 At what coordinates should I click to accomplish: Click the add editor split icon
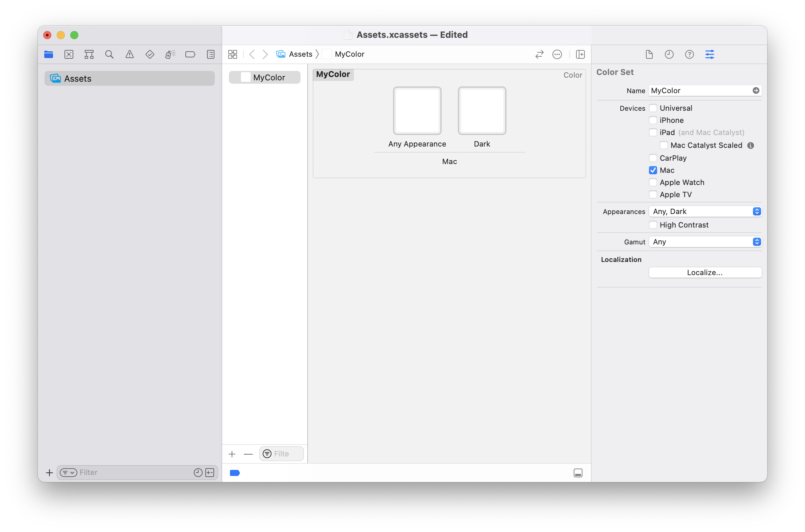pyautogui.click(x=580, y=54)
